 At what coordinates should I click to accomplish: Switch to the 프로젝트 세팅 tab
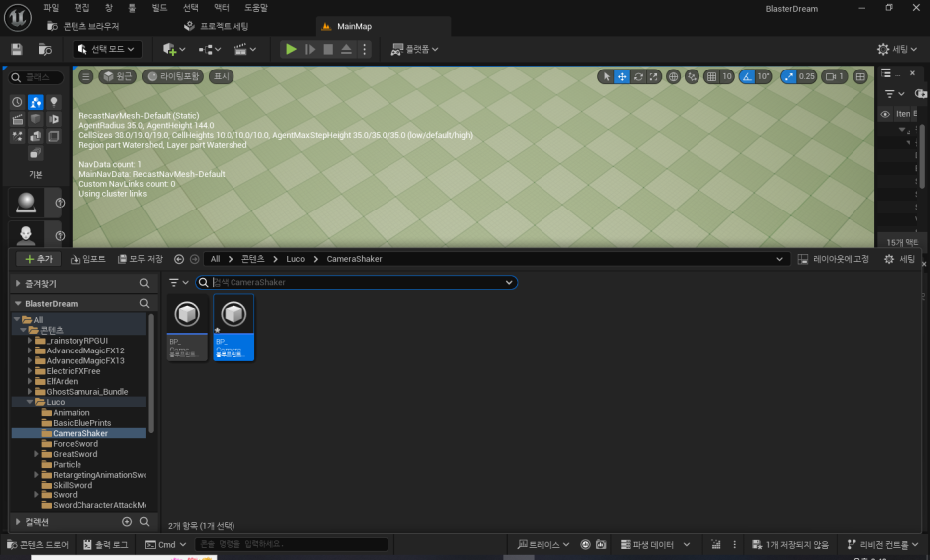click(217, 26)
